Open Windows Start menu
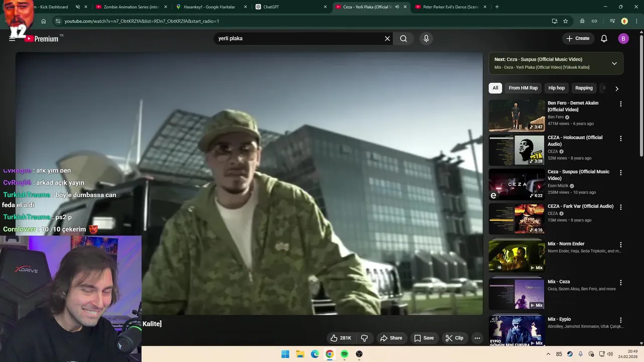 point(285,354)
